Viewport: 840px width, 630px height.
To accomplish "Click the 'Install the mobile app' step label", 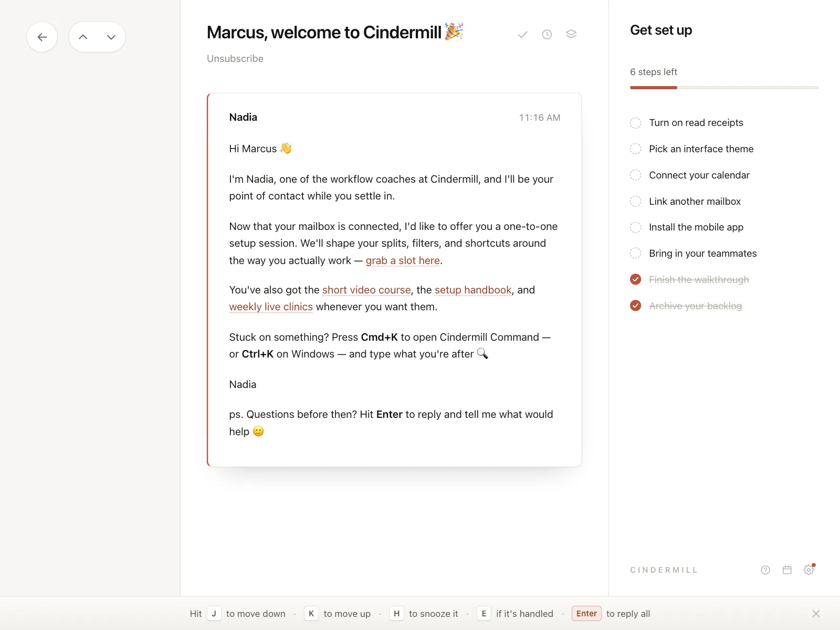I will [x=696, y=227].
